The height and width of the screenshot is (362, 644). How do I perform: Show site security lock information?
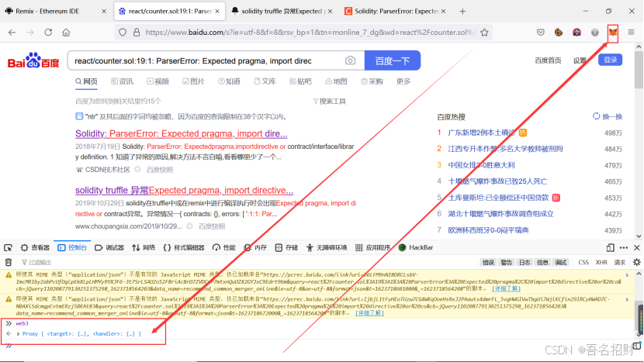pyautogui.click(x=137, y=33)
